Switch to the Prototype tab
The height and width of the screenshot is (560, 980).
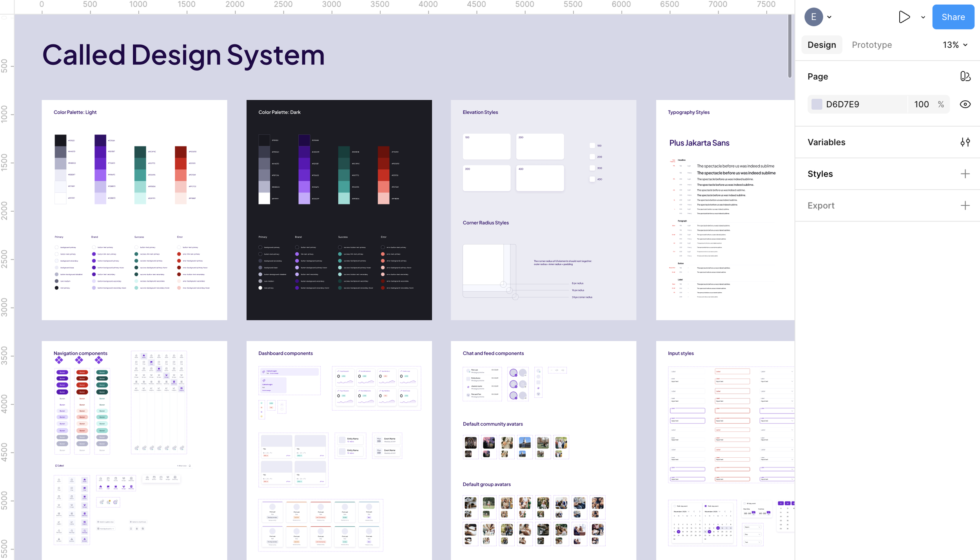(x=871, y=45)
